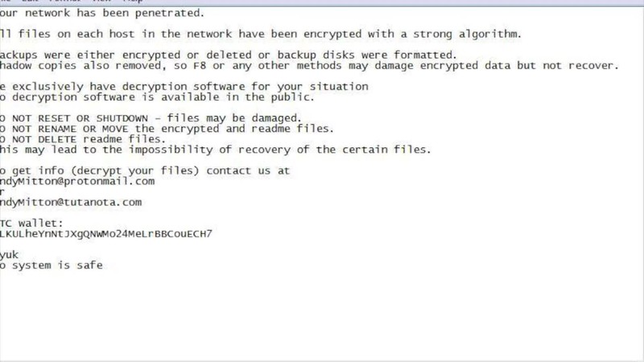
Task: Click the 'available in the public' line
Action: coord(157,97)
